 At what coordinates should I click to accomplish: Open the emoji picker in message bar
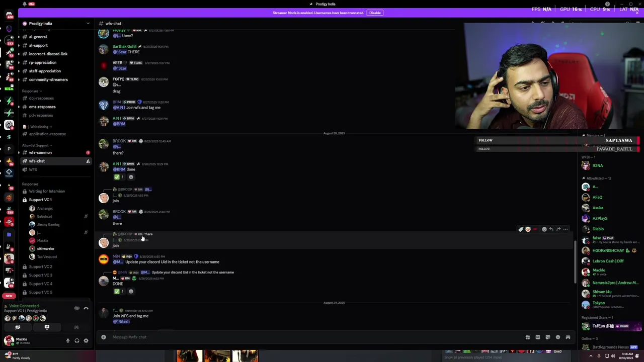point(558,337)
